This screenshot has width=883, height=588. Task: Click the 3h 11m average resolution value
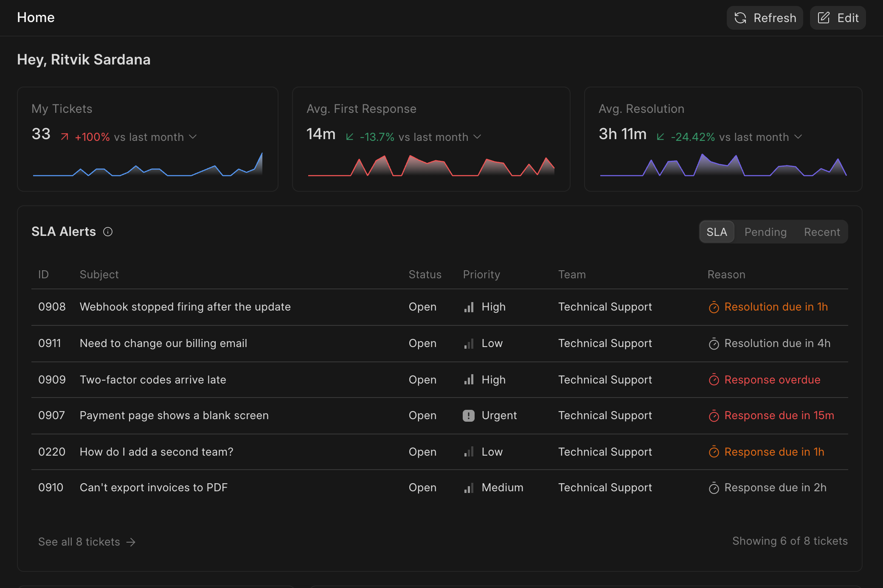622,134
